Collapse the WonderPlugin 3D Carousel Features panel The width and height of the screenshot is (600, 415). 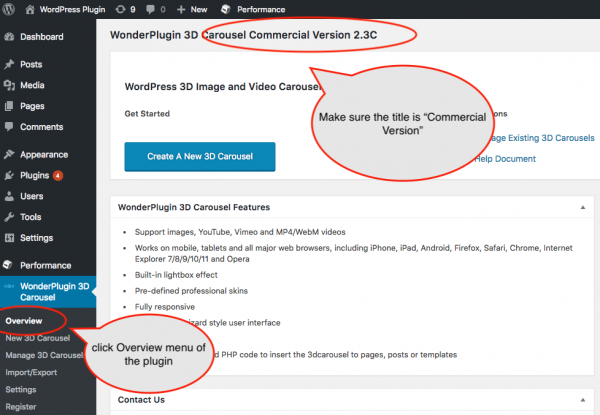[x=583, y=207]
